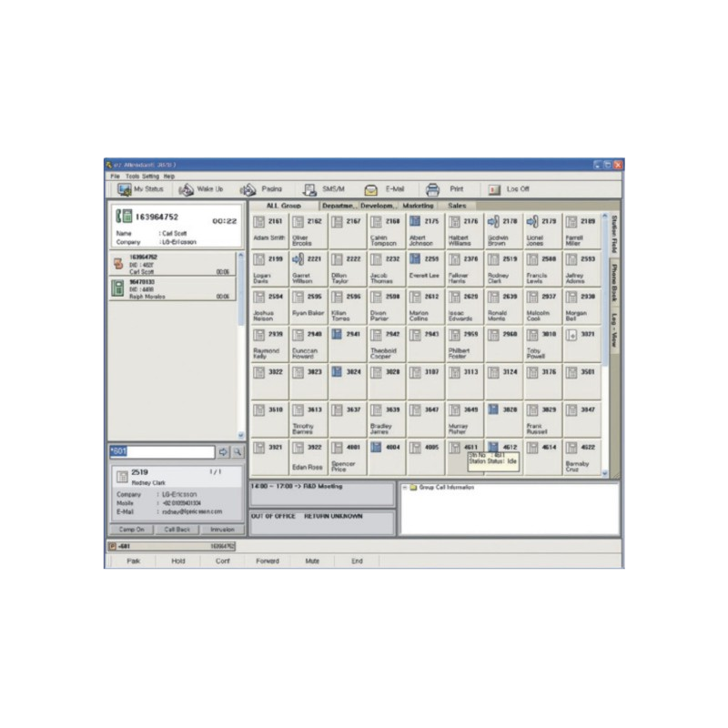
Task: Switch to the ALL Group tab
Action: click(x=284, y=206)
